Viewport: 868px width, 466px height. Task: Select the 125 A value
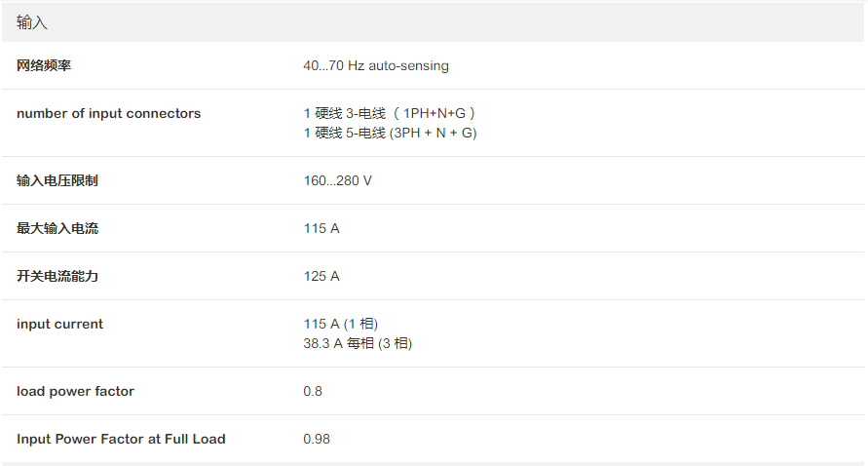click(321, 277)
